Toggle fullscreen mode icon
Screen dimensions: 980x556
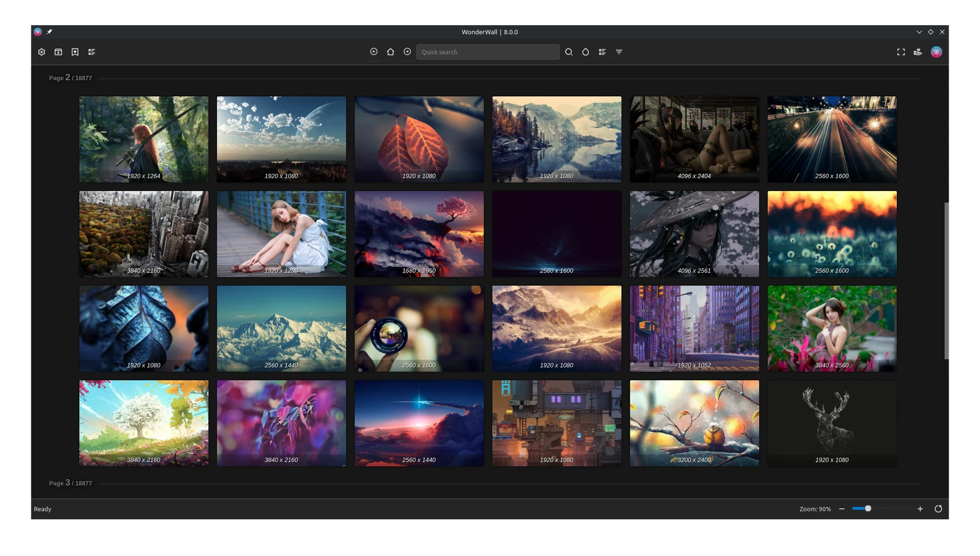(901, 52)
